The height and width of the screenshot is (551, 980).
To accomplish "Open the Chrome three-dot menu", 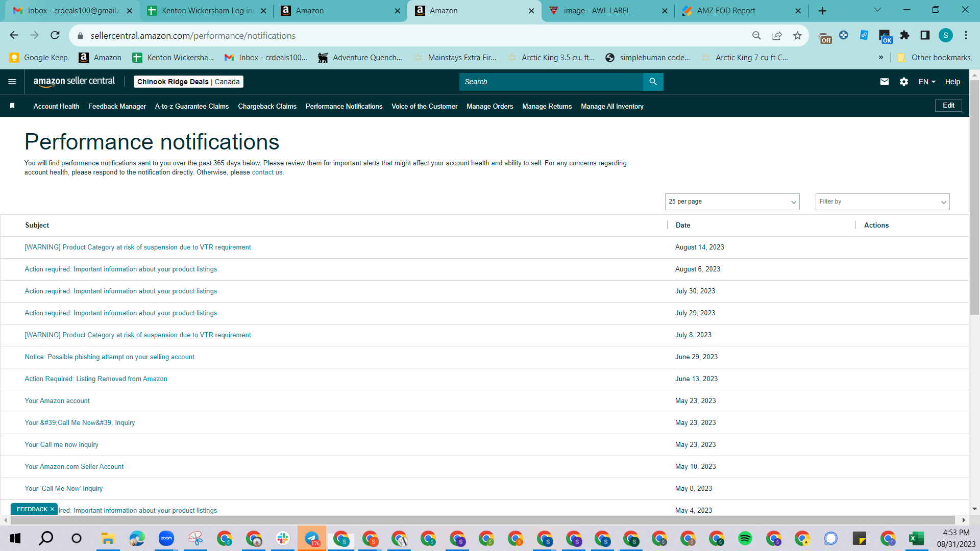I will point(966,35).
